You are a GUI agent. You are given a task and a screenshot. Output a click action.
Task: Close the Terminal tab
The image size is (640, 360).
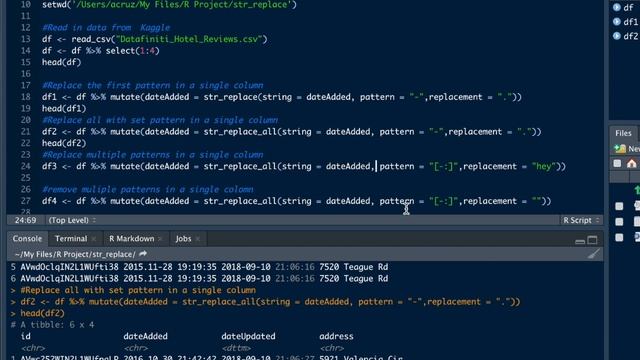[94, 239]
